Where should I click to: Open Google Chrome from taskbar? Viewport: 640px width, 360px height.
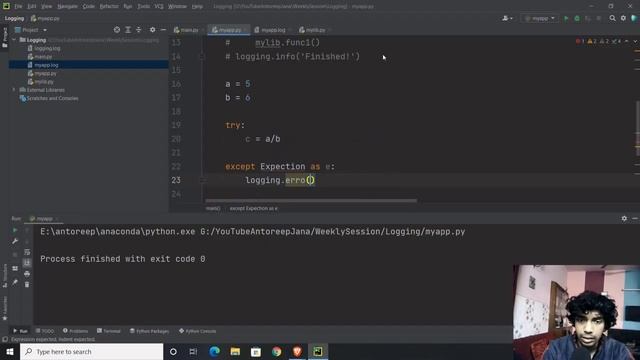tap(276, 351)
